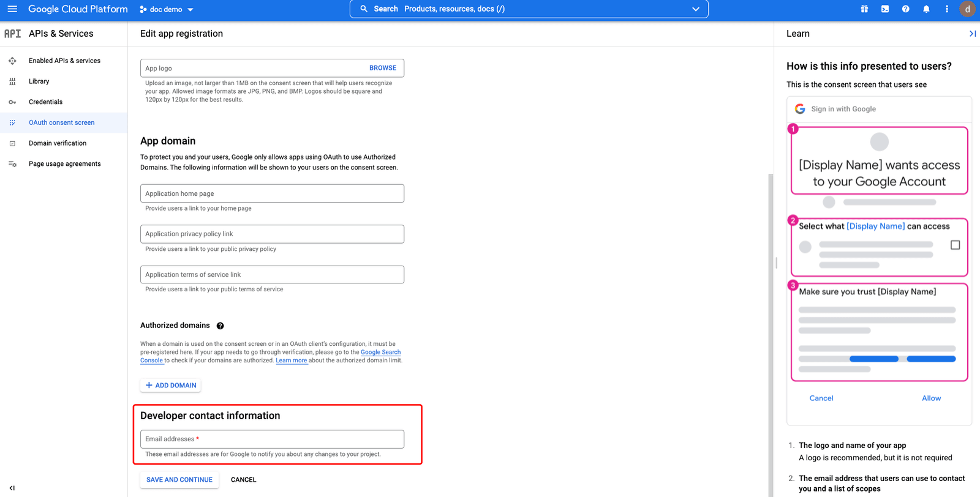This screenshot has height=497, width=980.
Task: Click the Credentials key icon
Action: pos(12,102)
